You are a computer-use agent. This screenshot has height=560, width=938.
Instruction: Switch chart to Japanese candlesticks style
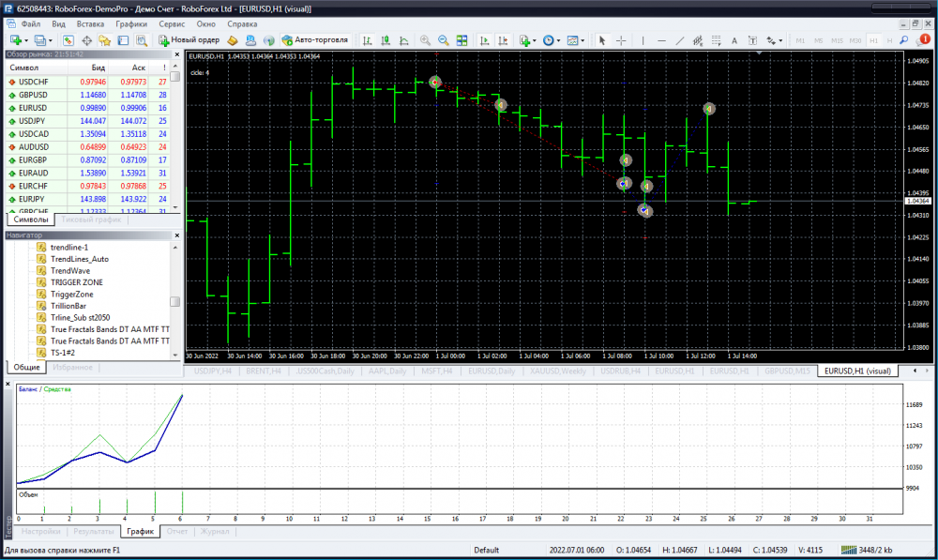pos(386,40)
